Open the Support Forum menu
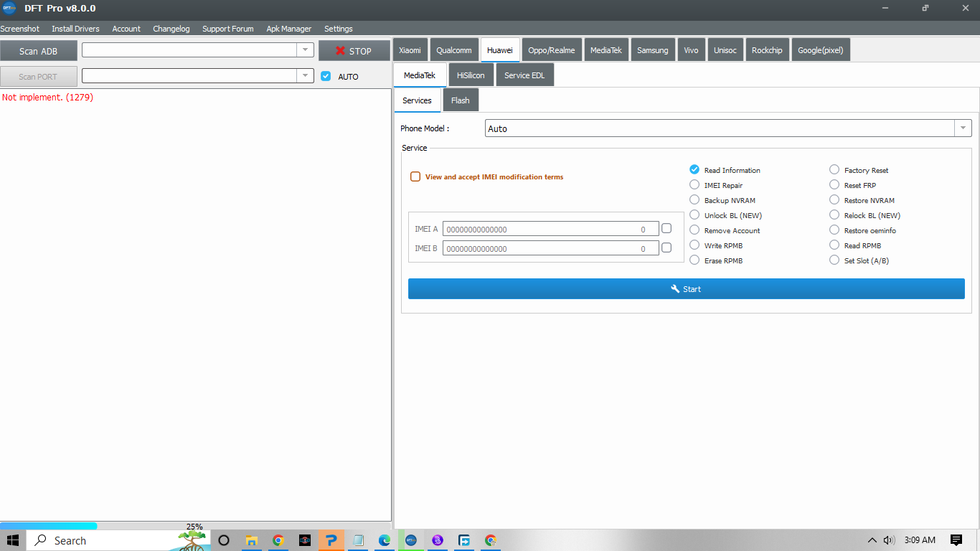Image resolution: width=980 pixels, height=551 pixels. tap(228, 29)
